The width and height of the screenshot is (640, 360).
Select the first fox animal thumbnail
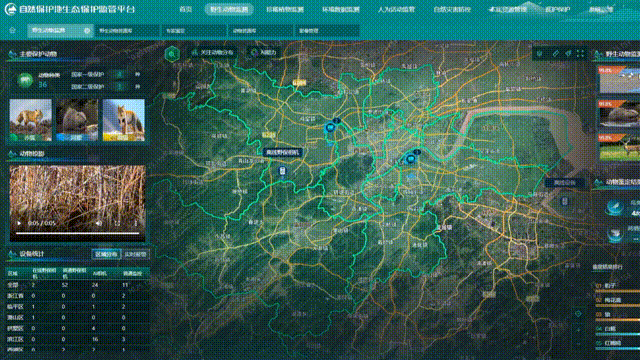coord(31,120)
